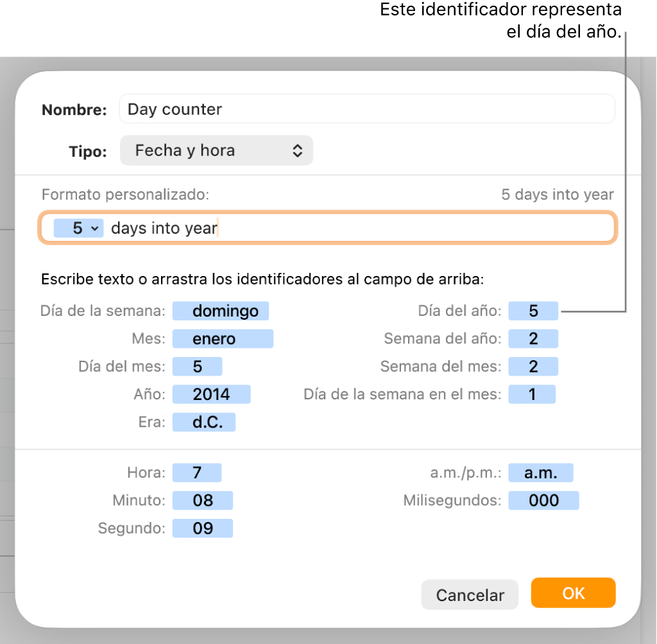Open the "Fecha y hora" type dropdown
Screen dimensions: 657x644
pyautogui.click(x=216, y=150)
